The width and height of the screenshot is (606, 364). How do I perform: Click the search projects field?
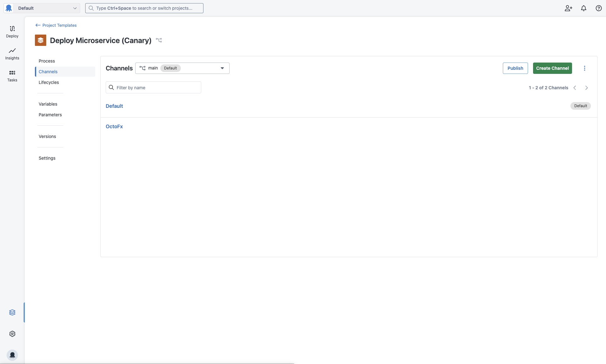click(x=144, y=8)
